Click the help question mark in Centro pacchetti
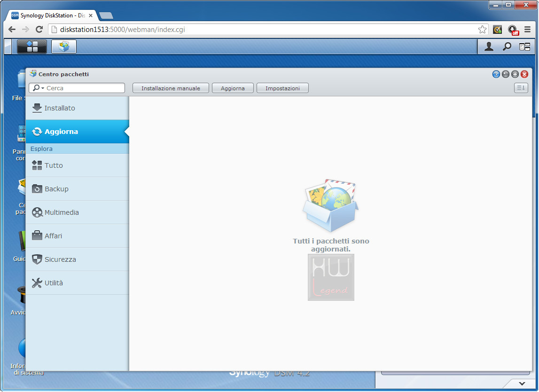The height and width of the screenshot is (392, 539). pos(496,74)
